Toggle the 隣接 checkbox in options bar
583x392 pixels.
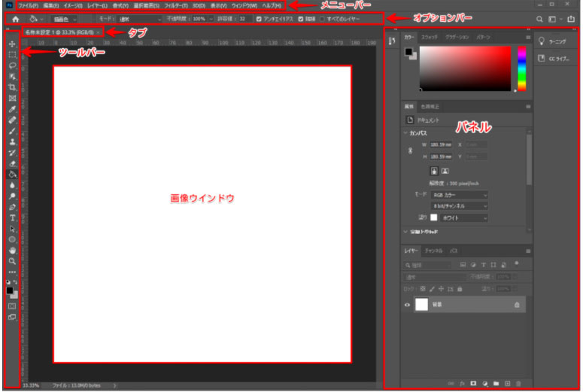click(300, 19)
